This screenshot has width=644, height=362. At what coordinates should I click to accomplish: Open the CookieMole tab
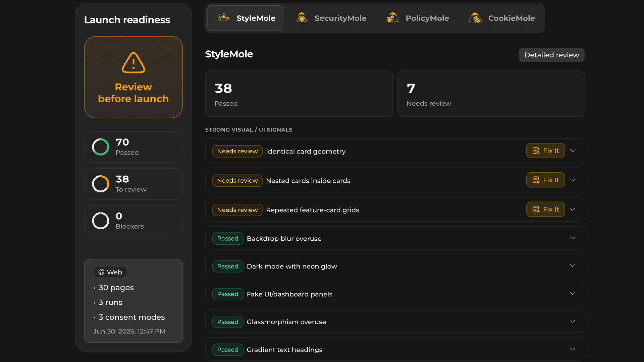coord(501,18)
